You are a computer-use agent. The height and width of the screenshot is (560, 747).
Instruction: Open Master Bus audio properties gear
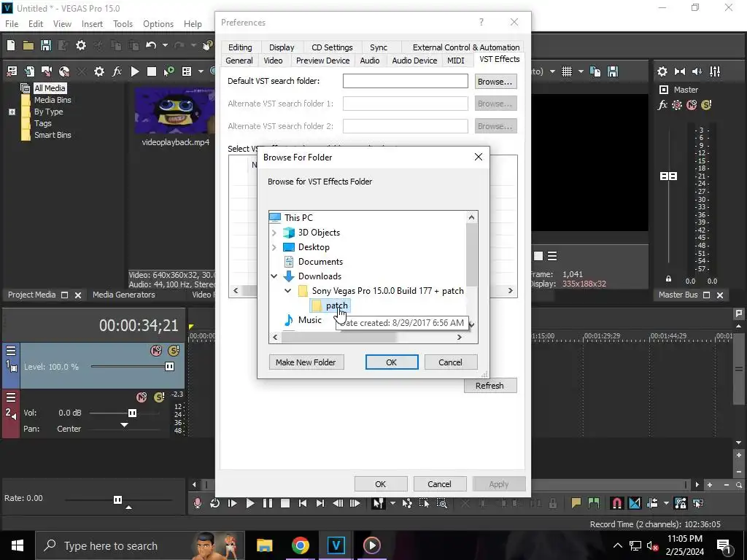coord(662,71)
